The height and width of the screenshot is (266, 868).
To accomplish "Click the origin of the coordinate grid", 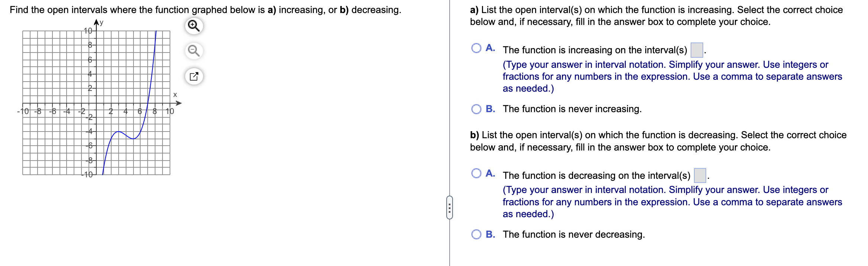I will coord(96,103).
